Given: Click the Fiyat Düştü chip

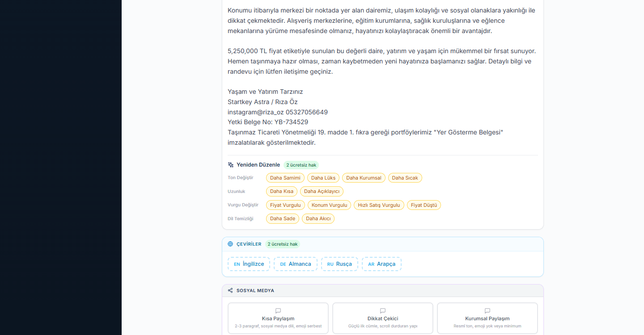Looking at the screenshot, I should point(424,205).
